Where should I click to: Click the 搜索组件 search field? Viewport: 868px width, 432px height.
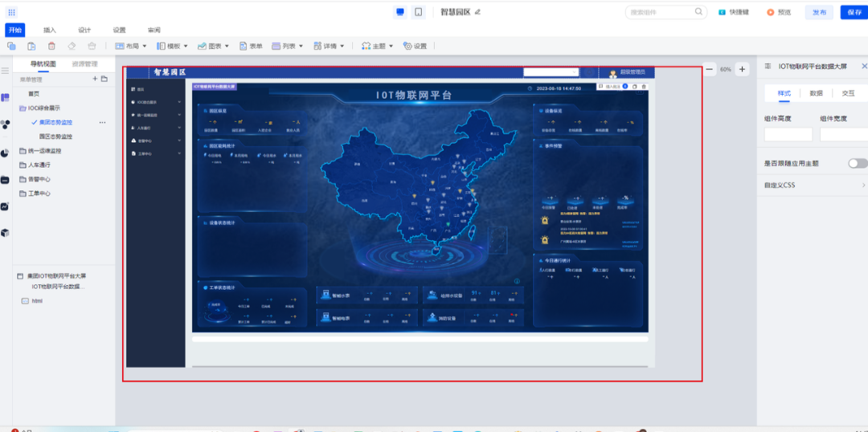pyautogui.click(x=666, y=12)
